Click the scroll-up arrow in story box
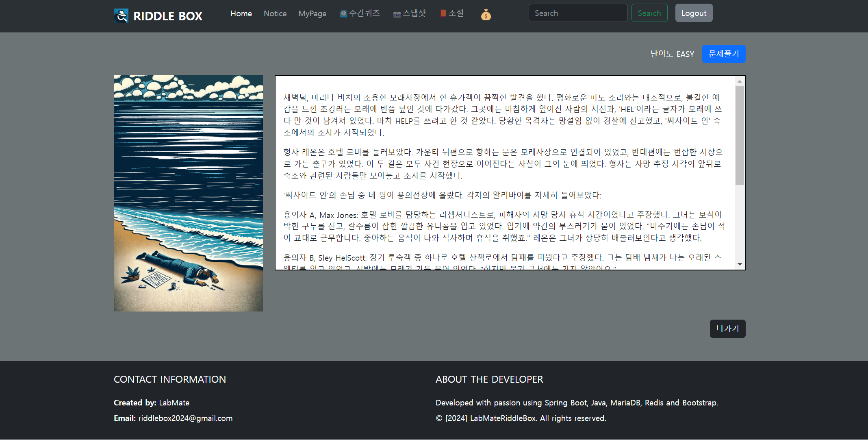The width and height of the screenshot is (868, 440). tap(740, 81)
